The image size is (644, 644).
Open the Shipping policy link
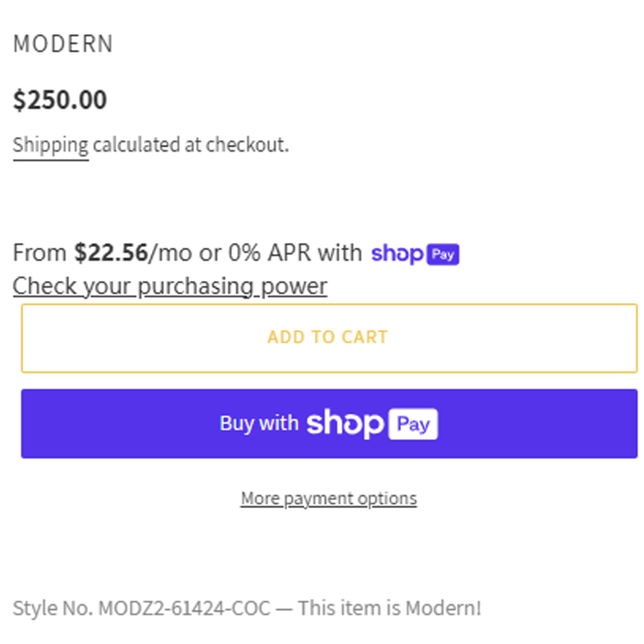click(x=51, y=145)
